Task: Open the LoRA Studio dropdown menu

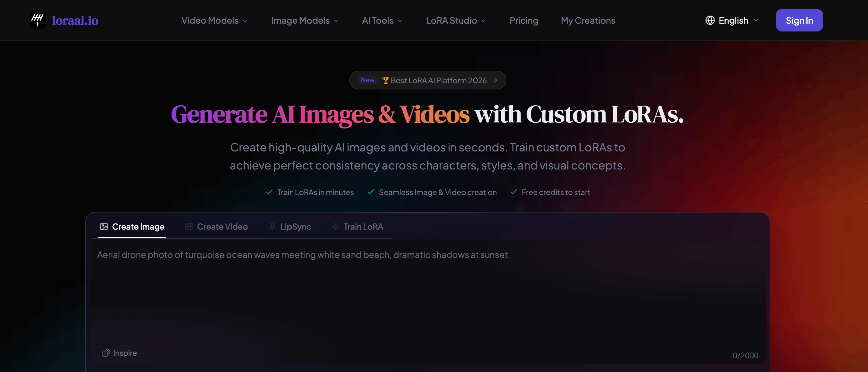Action: pyautogui.click(x=456, y=21)
